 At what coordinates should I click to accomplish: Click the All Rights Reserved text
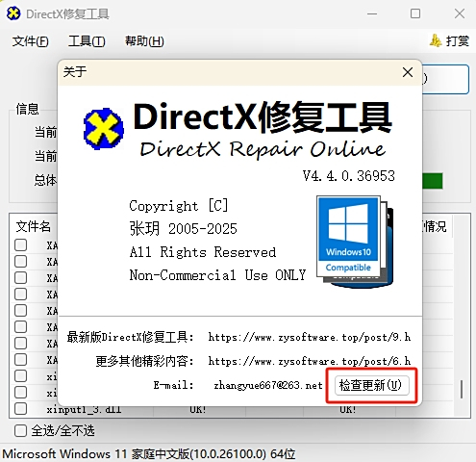[x=203, y=252]
